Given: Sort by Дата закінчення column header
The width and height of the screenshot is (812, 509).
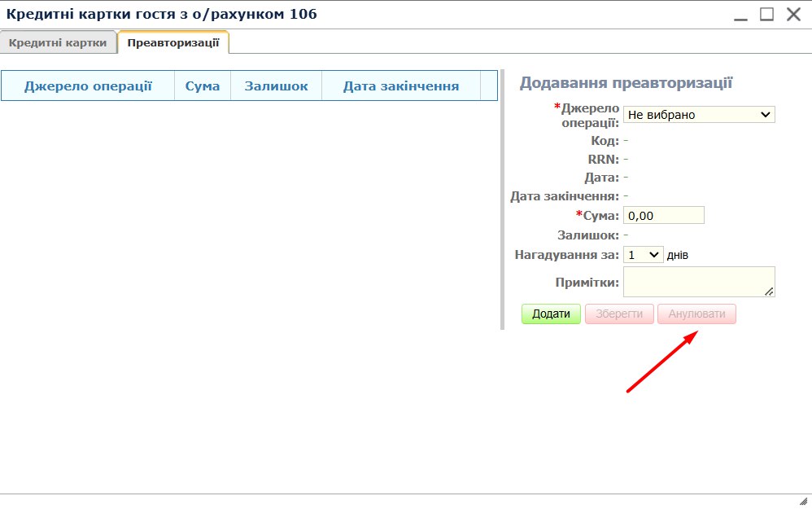Looking at the screenshot, I should pos(400,86).
